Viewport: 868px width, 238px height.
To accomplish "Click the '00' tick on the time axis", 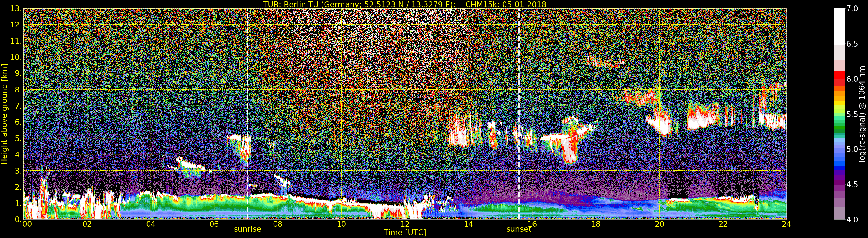I will [27, 224].
